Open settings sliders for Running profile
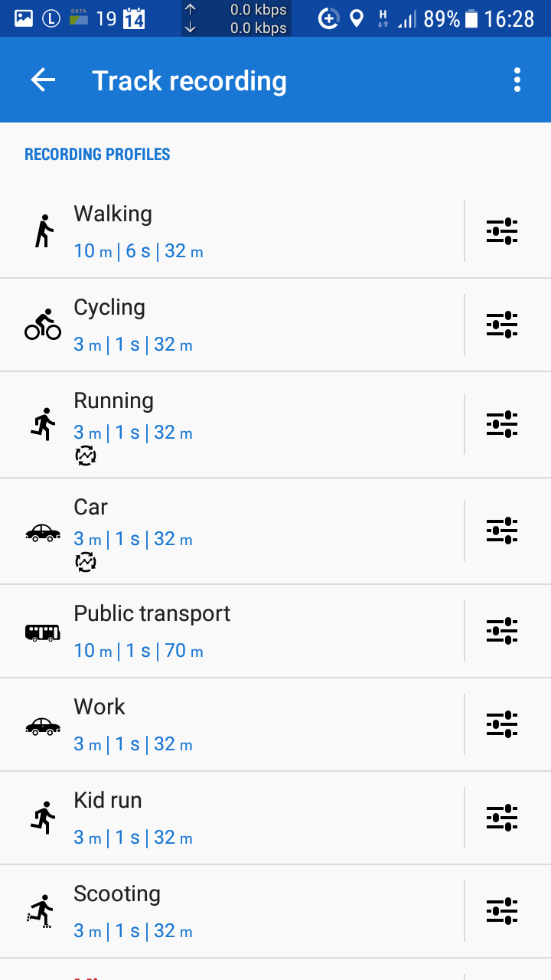 coord(502,424)
